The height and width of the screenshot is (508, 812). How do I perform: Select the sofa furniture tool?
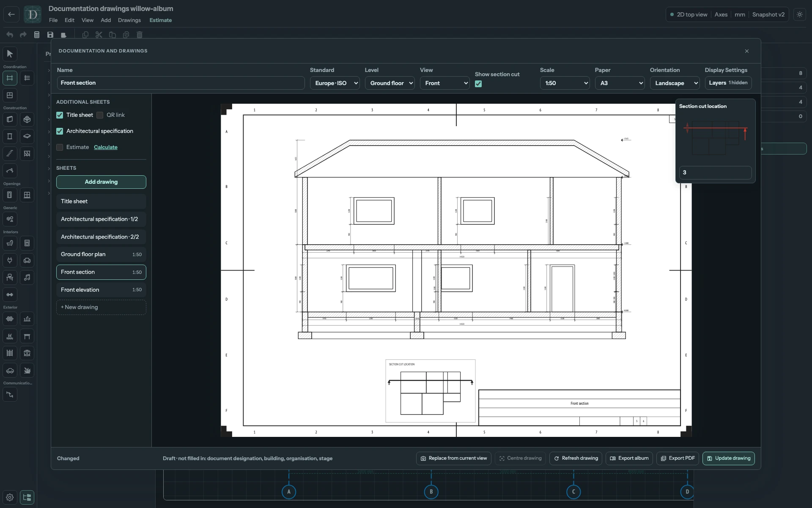pyautogui.click(x=27, y=260)
